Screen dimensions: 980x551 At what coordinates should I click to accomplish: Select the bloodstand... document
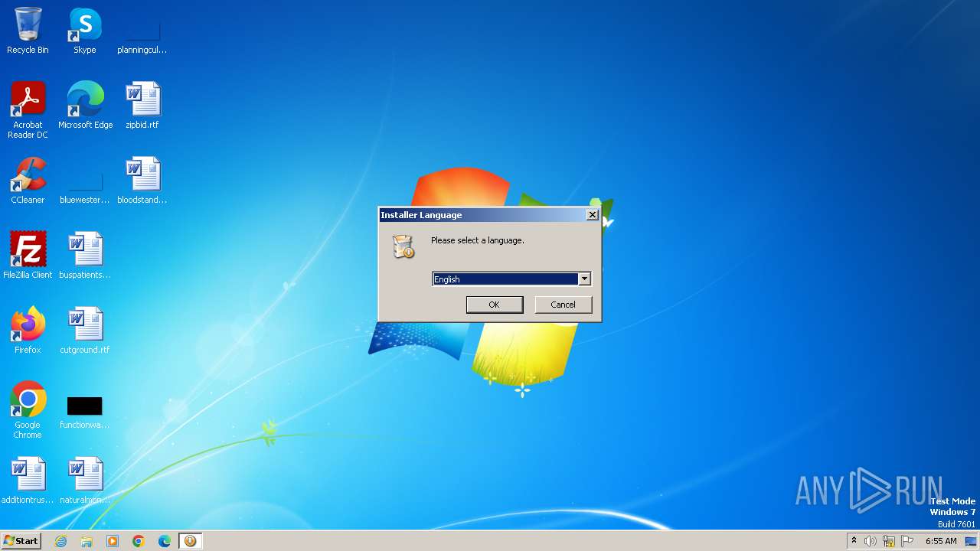[142, 181]
